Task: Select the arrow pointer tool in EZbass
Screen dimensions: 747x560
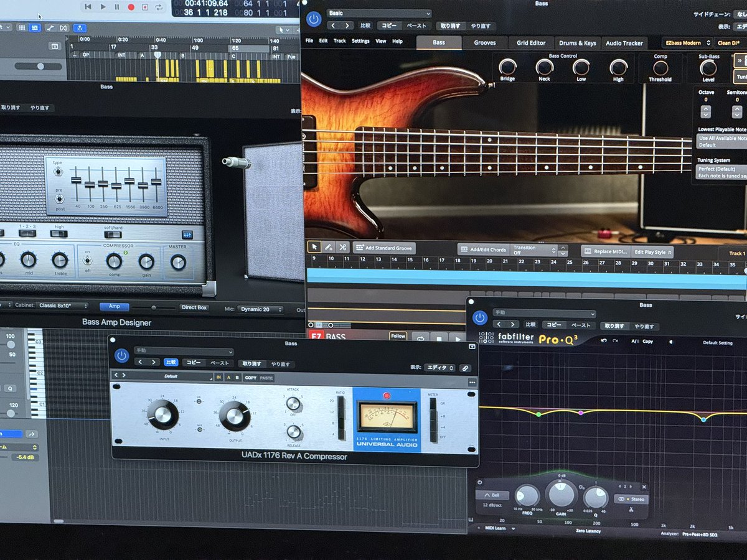Action: 314,248
